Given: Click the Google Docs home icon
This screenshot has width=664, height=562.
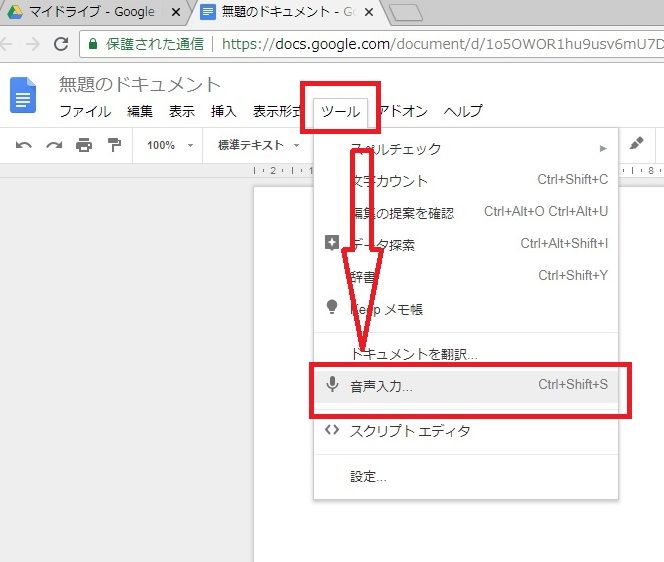Looking at the screenshot, I should tap(23, 95).
